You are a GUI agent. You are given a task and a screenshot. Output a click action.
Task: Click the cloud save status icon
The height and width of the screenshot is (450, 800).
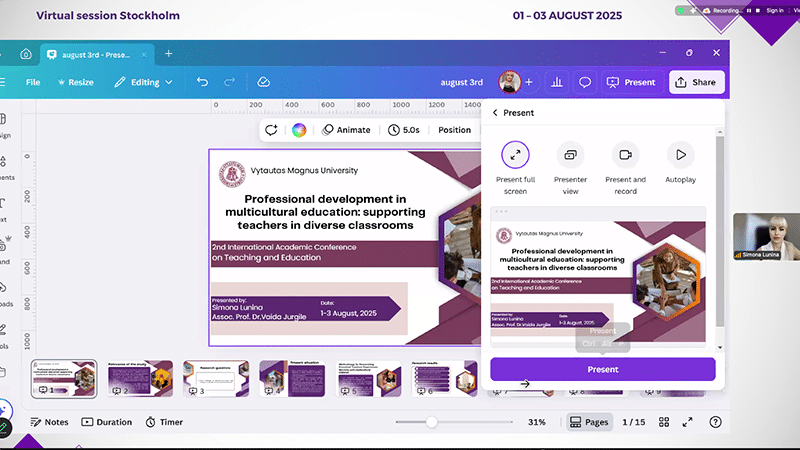(264, 82)
